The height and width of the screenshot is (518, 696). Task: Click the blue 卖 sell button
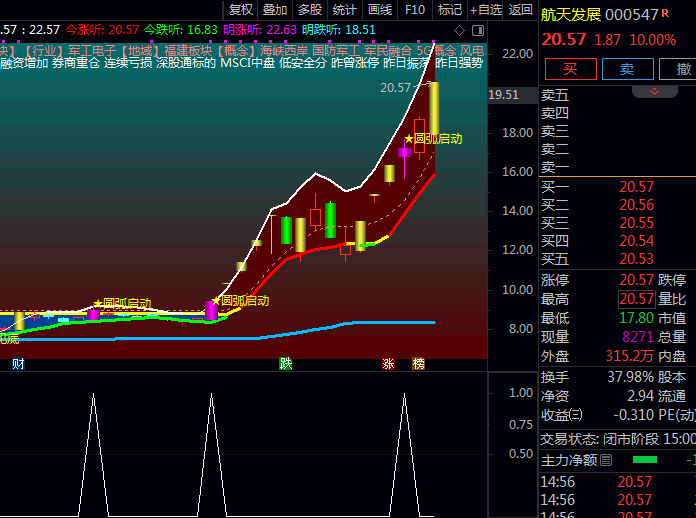[627, 69]
